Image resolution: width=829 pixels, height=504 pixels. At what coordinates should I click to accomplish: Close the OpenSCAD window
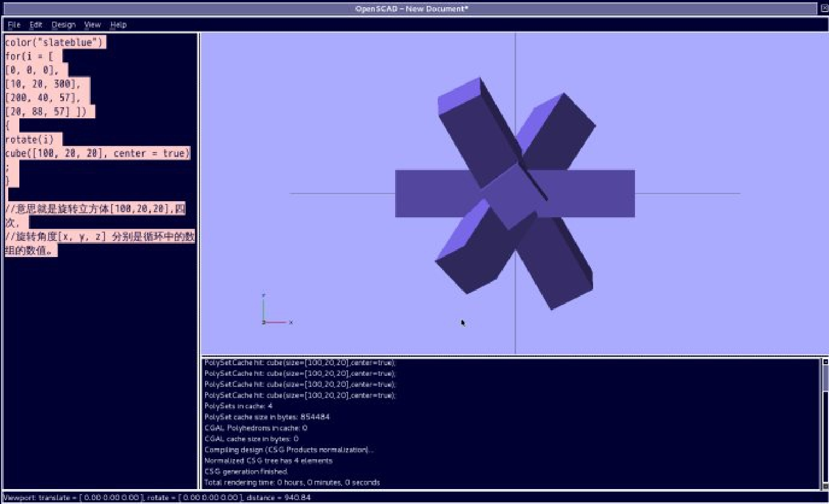point(823,8)
